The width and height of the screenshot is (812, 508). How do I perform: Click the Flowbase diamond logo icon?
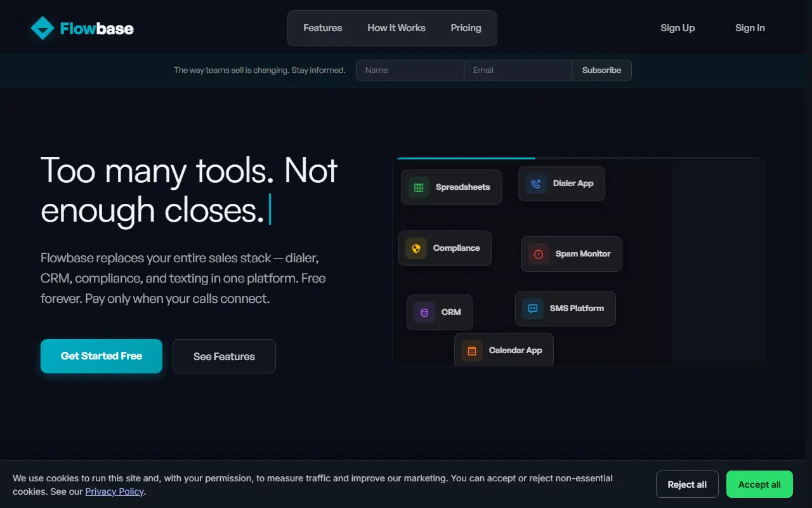pyautogui.click(x=43, y=28)
